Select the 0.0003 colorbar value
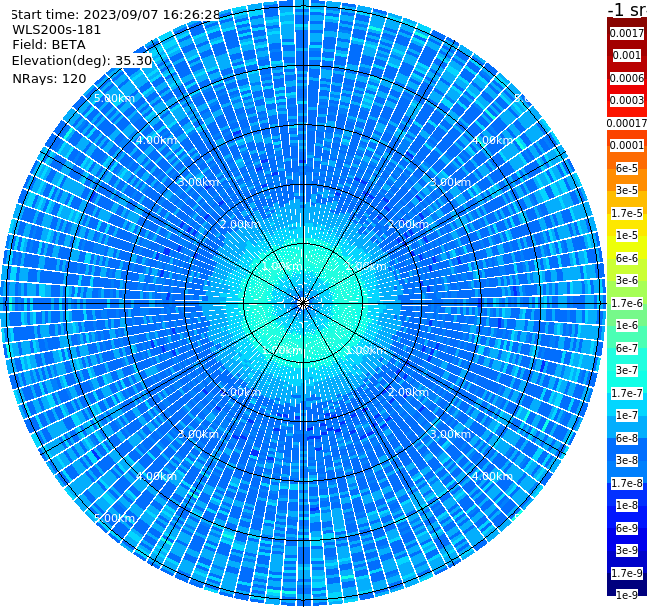Screen dimensions: 647x607 tap(627, 100)
